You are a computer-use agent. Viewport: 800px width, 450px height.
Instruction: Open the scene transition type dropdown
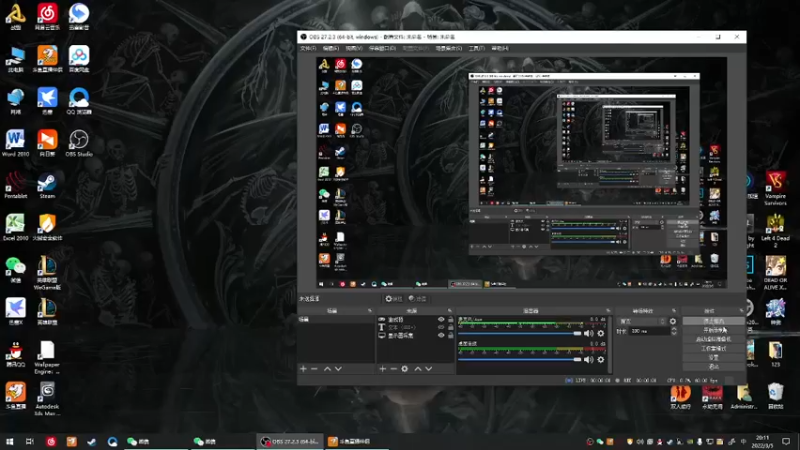tap(642, 321)
